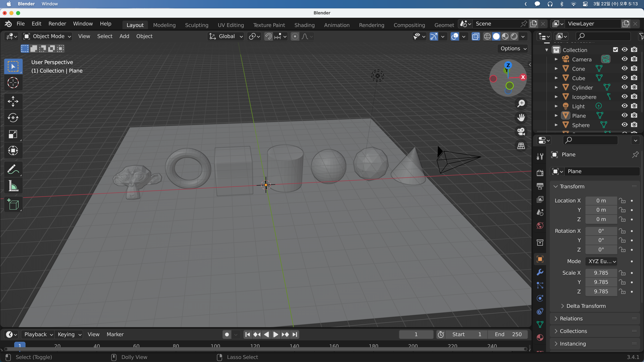Open the Object Mode dropdown
The height and width of the screenshot is (362, 644).
[47, 37]
